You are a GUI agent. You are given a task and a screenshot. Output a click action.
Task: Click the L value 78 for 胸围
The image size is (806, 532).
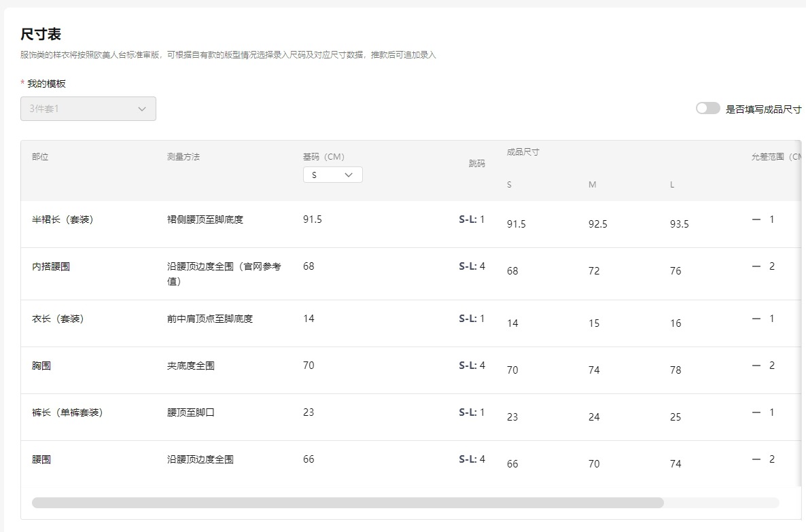click(676, 370)
